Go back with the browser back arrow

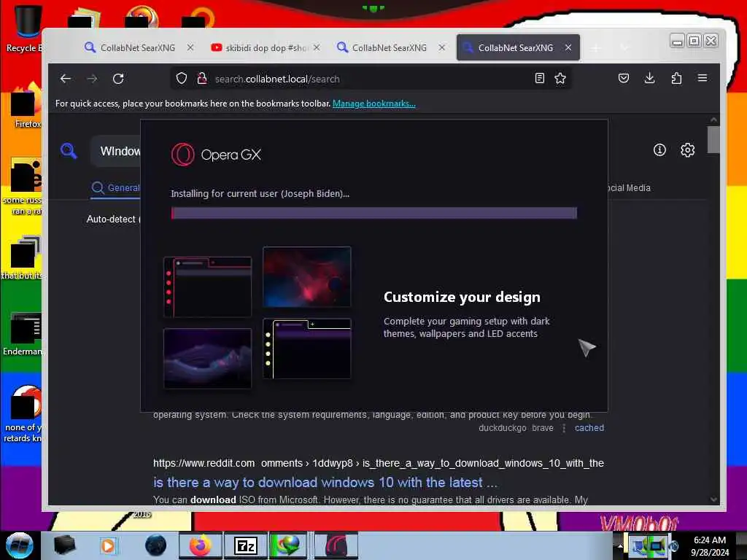65,79
